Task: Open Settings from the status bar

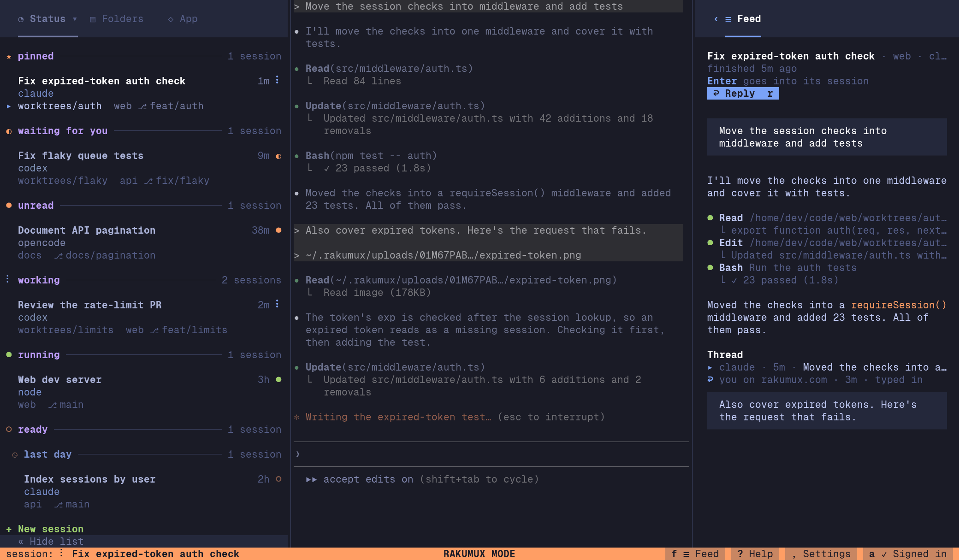Action: [x=821, y=554]
